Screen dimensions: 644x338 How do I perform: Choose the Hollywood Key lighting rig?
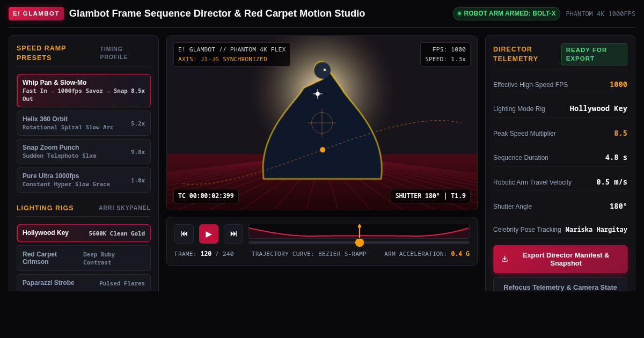84,233
